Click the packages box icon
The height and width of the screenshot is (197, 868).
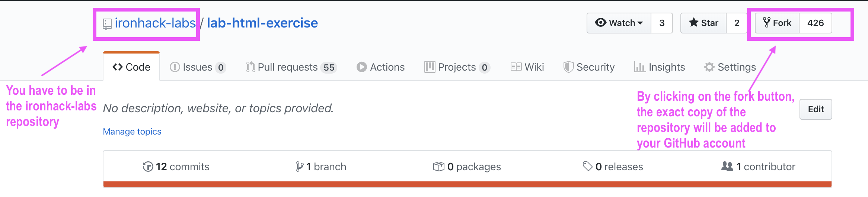coord(439,167)
